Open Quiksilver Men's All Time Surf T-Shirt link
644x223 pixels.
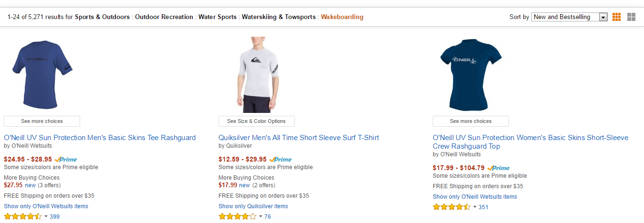(299, 138)
